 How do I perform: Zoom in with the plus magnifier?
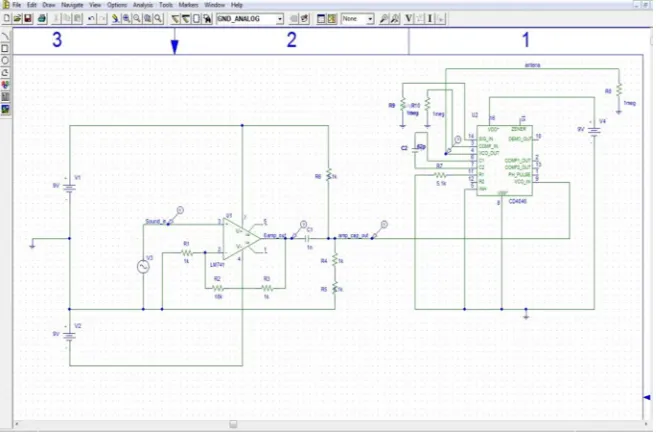point(126,19)
